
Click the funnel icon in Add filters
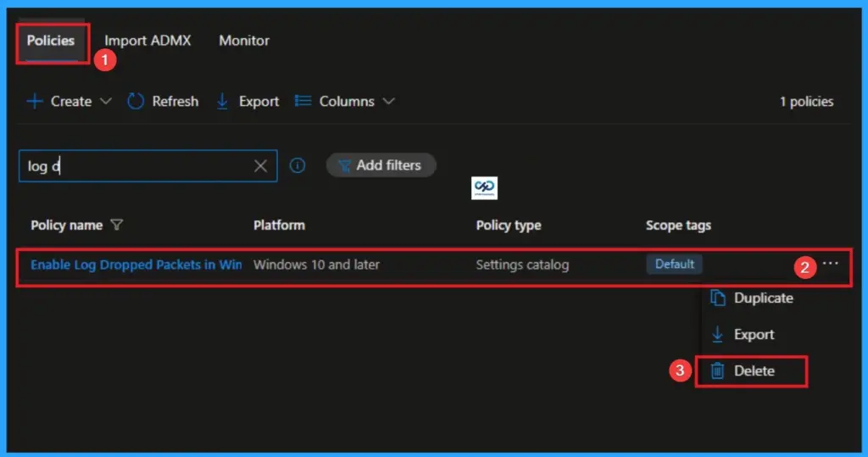(x=344, y=165)
